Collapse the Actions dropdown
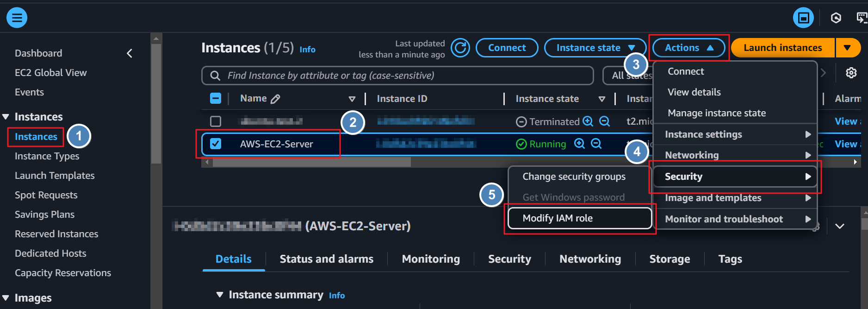This screenshot has height=309, width=868. tap(688, 48)
